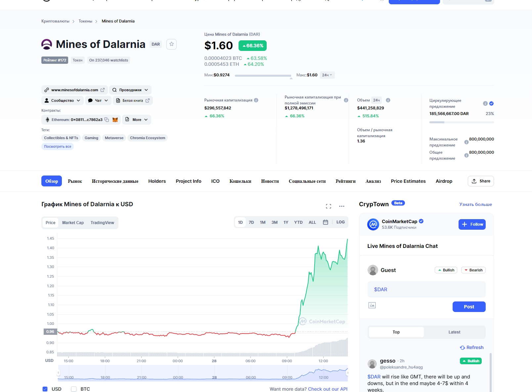
Task: View all tags link
Action: pyautogui.click(x=58, y=146)
